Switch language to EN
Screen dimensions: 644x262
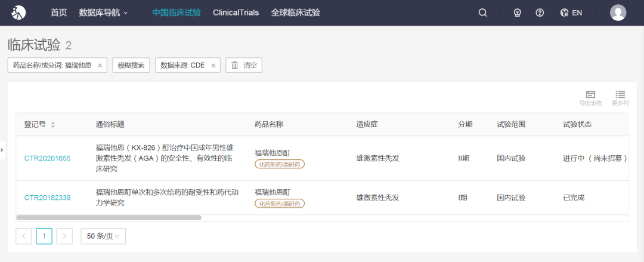[x=571, y=13]
